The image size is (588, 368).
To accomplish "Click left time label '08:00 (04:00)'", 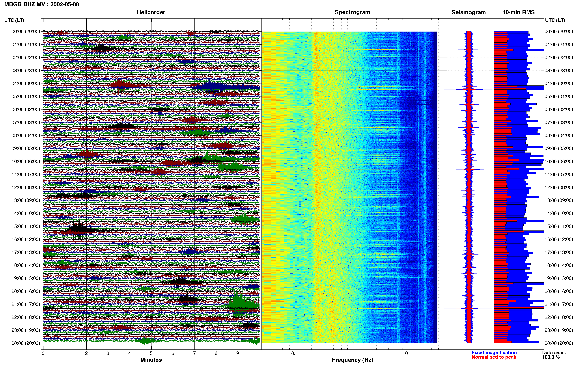I will click(26, 135).
